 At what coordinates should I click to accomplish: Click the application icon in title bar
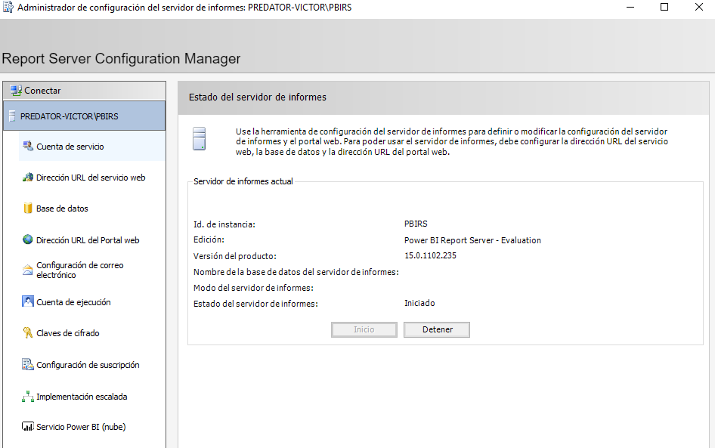tap(9, 8)
